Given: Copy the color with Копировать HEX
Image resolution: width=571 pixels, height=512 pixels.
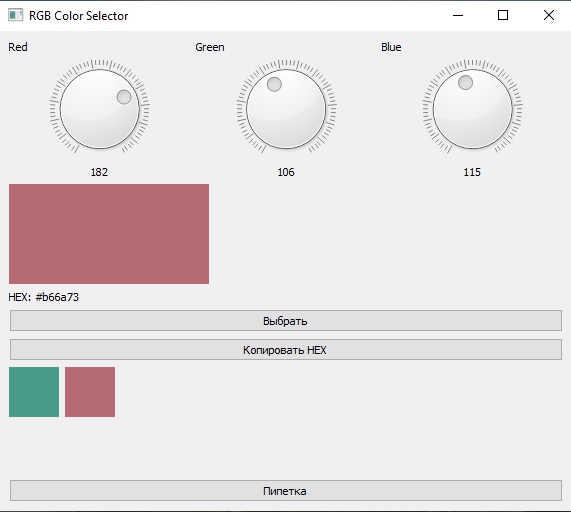Looking at the screenshot, I should [286, 350].
